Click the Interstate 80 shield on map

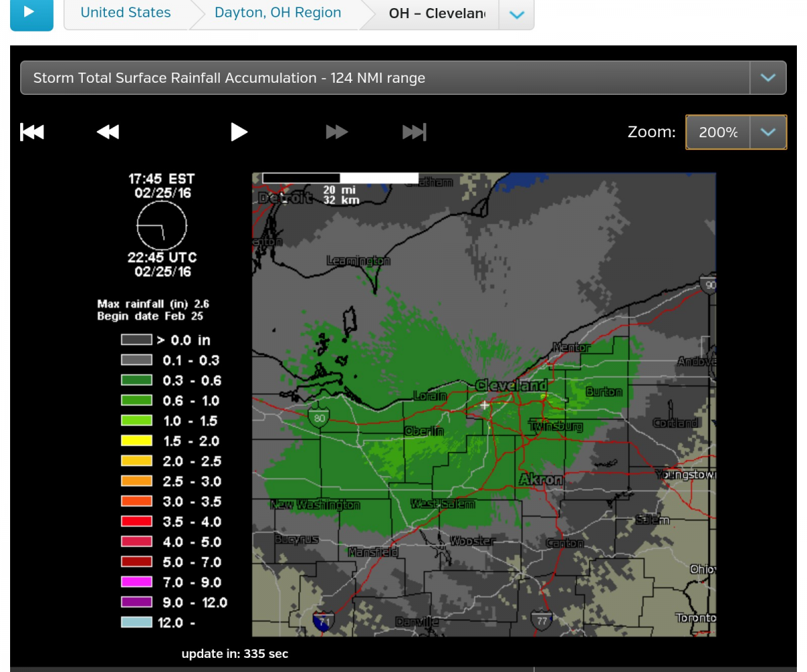click(x=319, y=418)
